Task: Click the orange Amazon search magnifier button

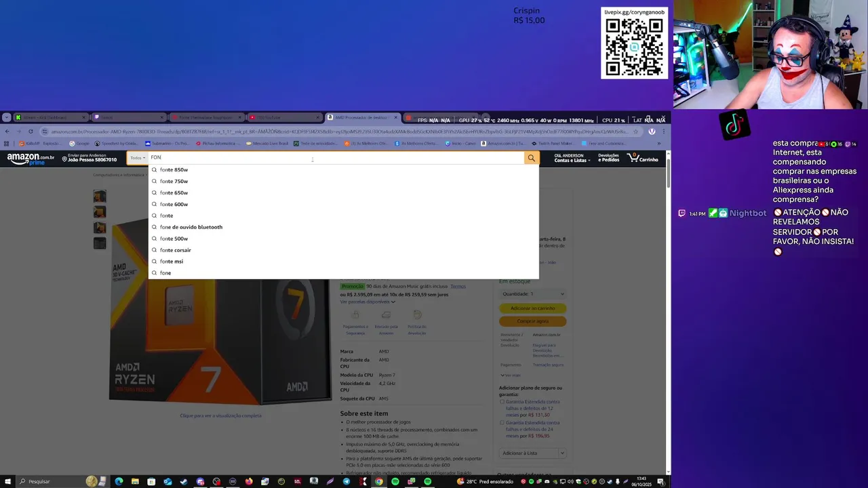Action: (x=532, y=158)
